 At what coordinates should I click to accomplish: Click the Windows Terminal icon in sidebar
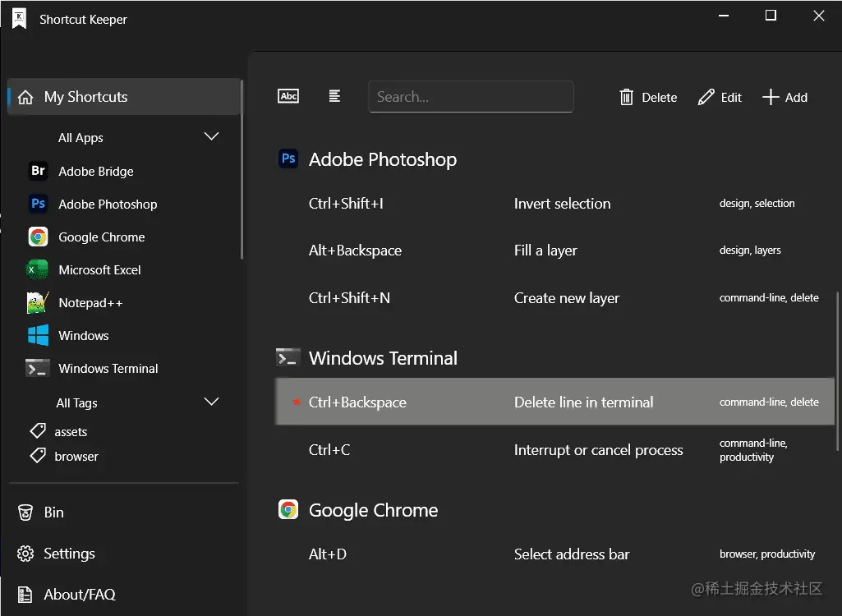tap(38, 369)
